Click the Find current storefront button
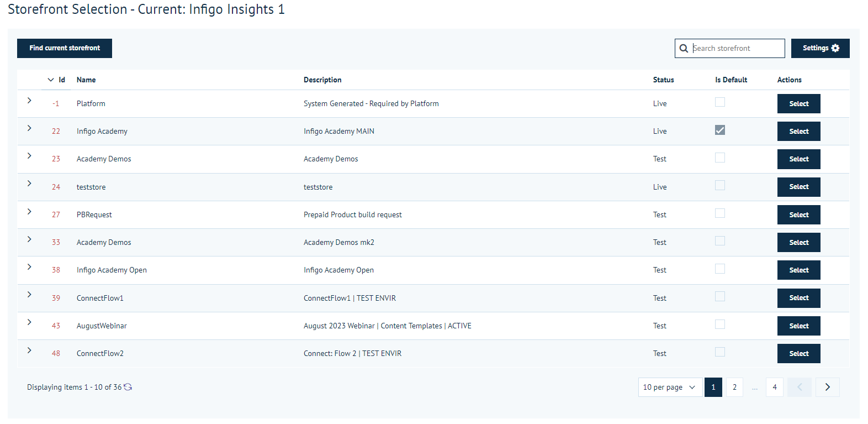 [65, 48]
